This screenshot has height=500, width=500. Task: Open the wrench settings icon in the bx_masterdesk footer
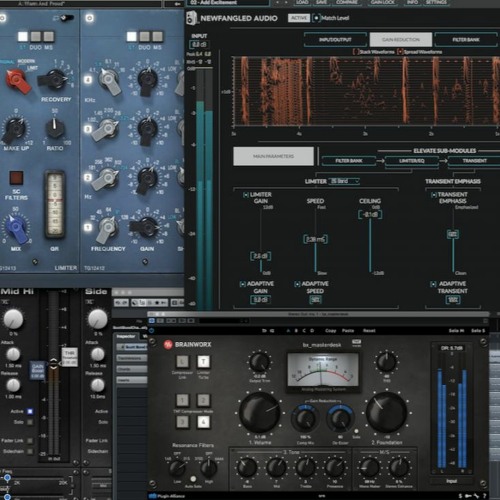476,496
